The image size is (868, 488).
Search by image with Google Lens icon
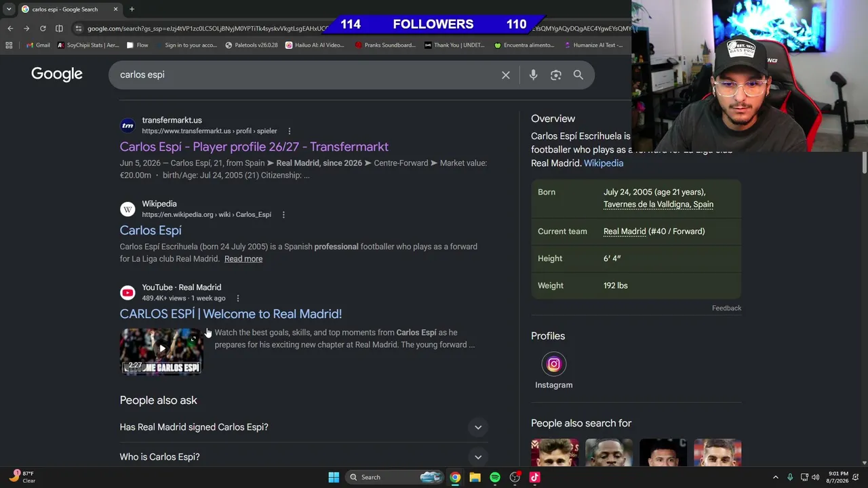[556, 75]
